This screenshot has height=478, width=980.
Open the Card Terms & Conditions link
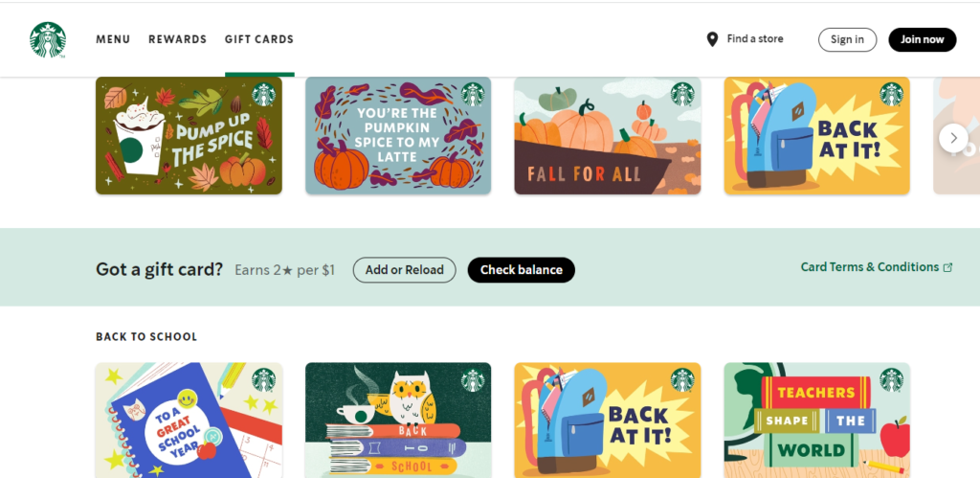pyautogui.click(x=870, y=267)
